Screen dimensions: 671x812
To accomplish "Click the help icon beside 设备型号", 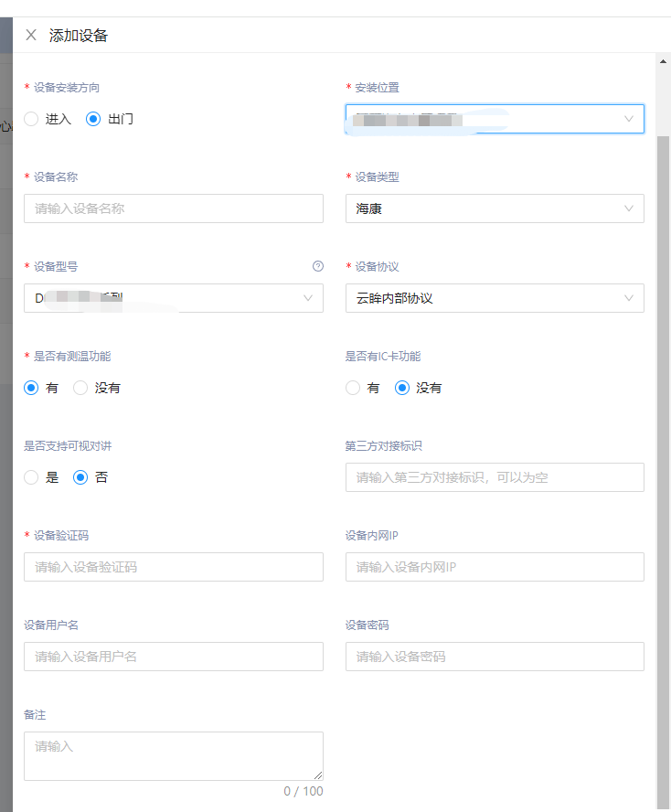I will (x=317, y=266).
